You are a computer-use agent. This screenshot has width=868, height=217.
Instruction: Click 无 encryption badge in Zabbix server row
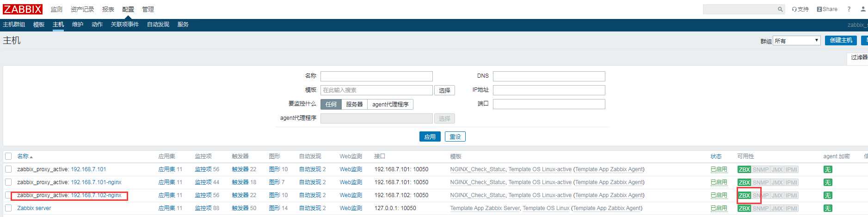point(828,209)
